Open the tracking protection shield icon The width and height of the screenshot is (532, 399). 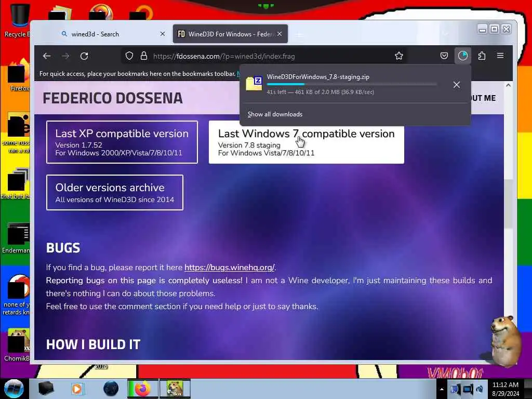pyautogui.click(x=129, y=56)
